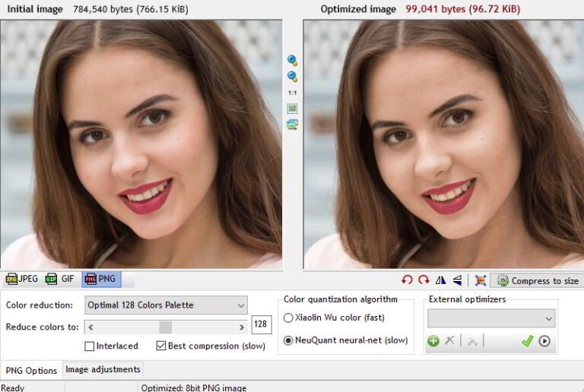Click the Ready status bar text
Image resolution: width=584 pixels, height=392 pixels.
(13, 387)
